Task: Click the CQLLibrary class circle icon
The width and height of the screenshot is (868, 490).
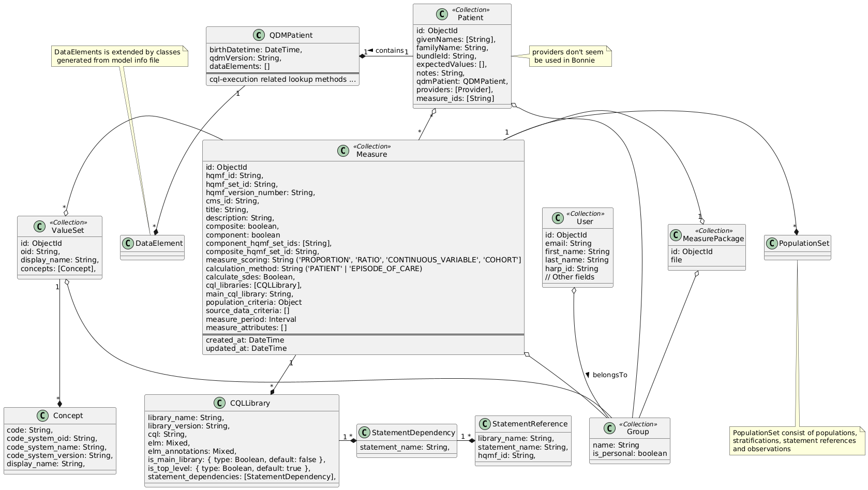Action: click(x=220, y=403)
